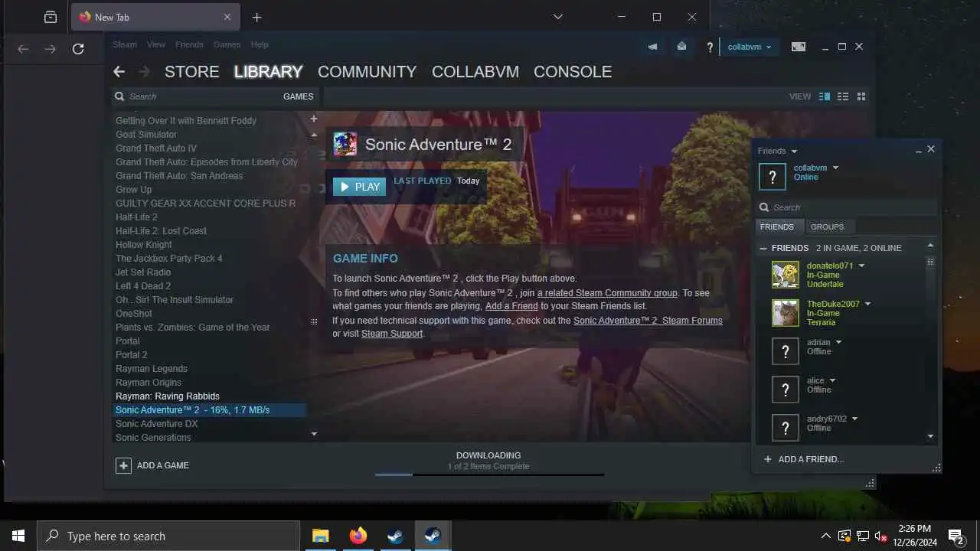Open Firefox list all tabs chevron

click(558, 17)
